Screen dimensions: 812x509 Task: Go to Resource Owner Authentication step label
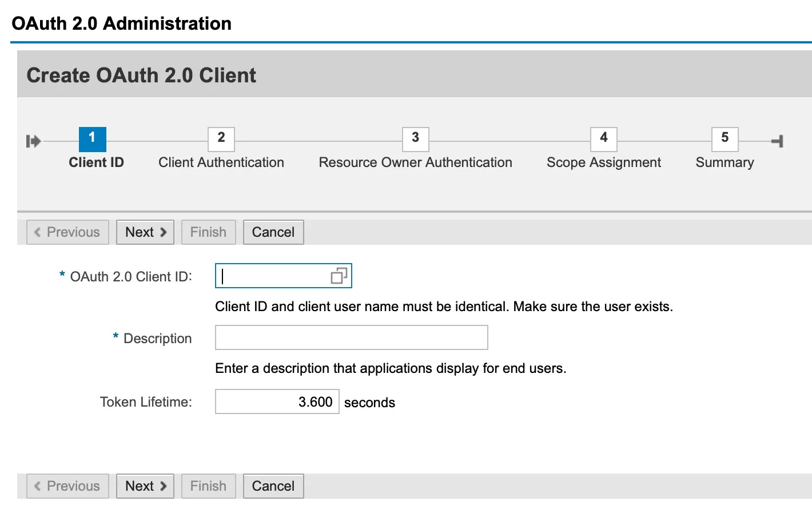click(x=415, y=163)
